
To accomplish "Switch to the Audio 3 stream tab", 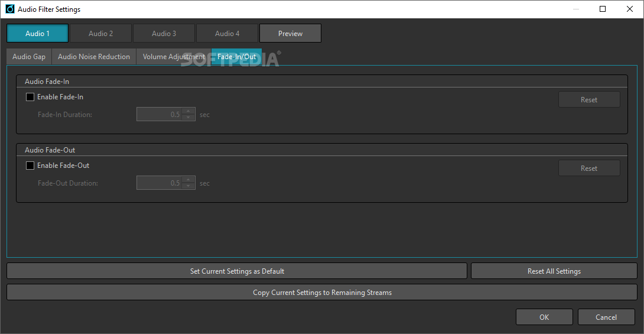I will click(164, 33).
